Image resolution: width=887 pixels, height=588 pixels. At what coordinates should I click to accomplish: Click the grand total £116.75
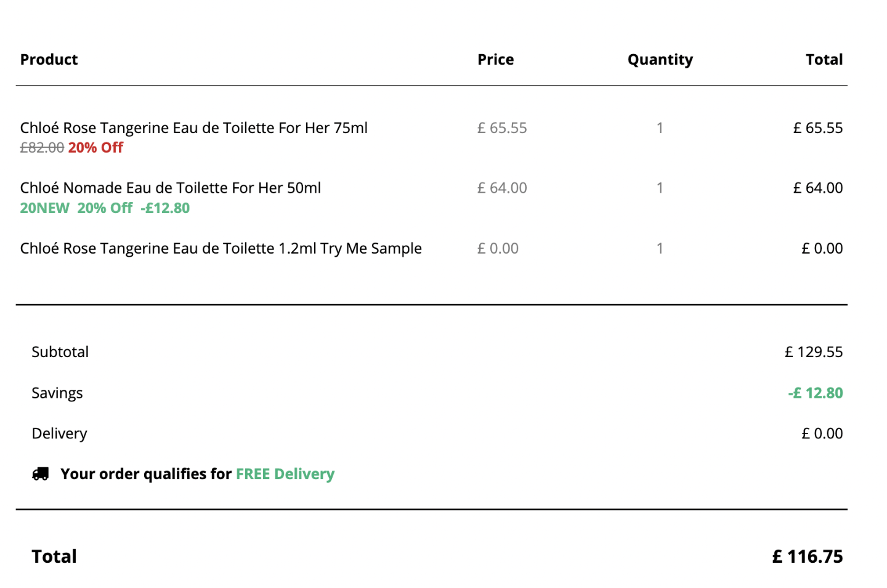tap(808, 557)
